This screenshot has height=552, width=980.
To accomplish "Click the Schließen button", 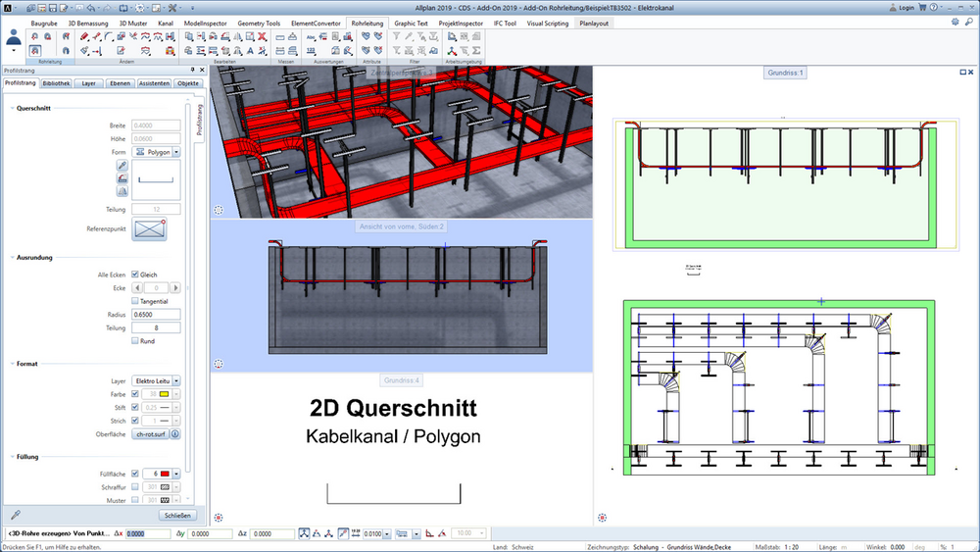I will click(x=177, y=515).
